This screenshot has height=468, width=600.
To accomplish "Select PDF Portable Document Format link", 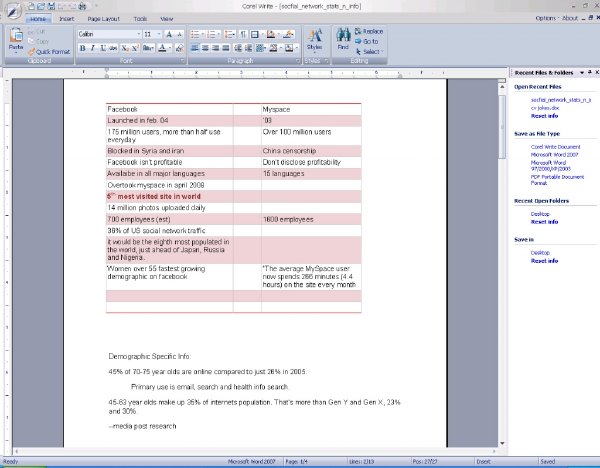I will tap(557, 180).
